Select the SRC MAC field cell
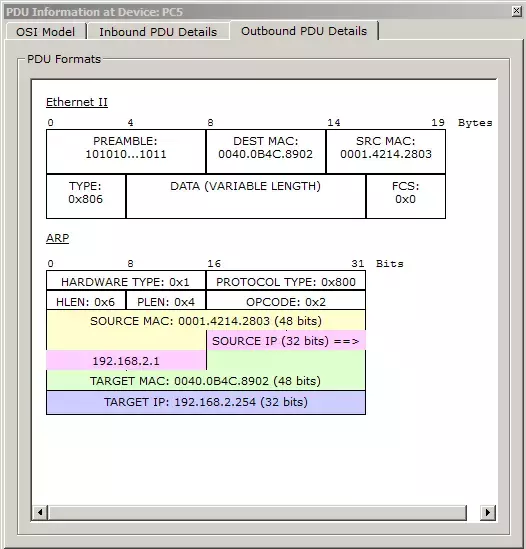The width and height of the screenshot is (526, 549). (x=386, y=151)
